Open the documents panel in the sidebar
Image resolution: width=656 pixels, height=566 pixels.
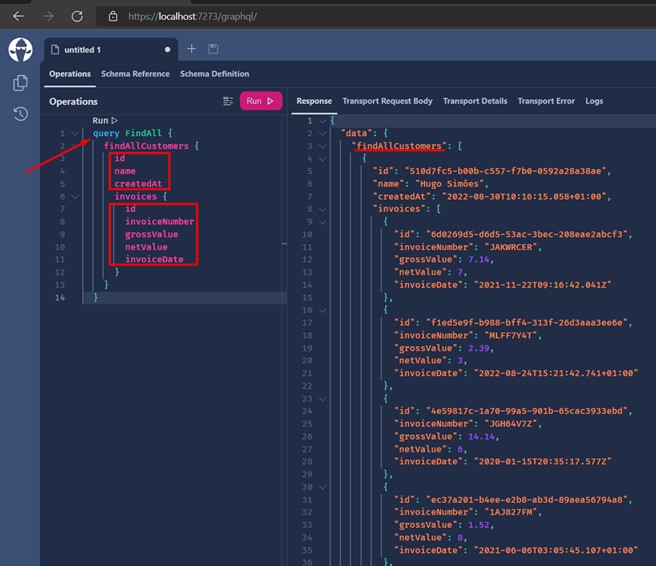tap(20, 83)
